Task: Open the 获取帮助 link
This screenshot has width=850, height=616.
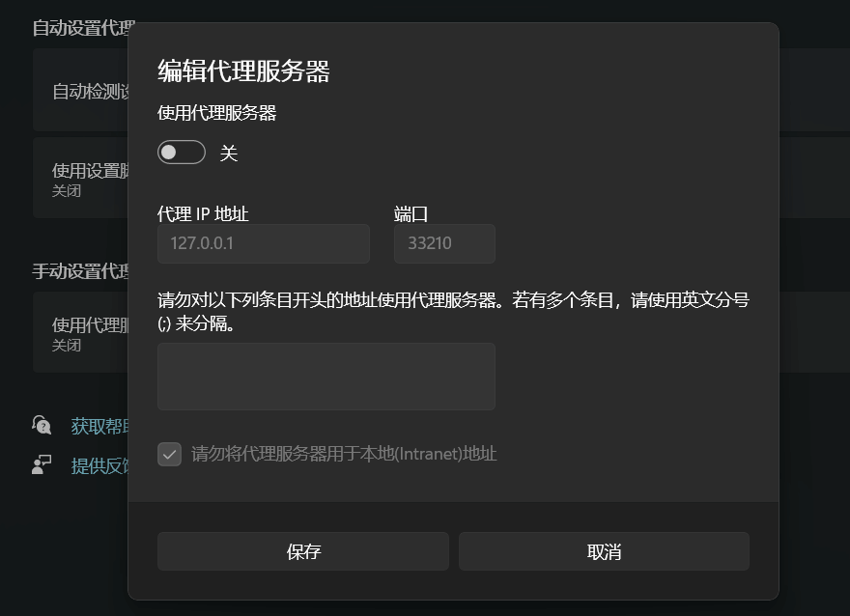Action: [x=99, y=427]
